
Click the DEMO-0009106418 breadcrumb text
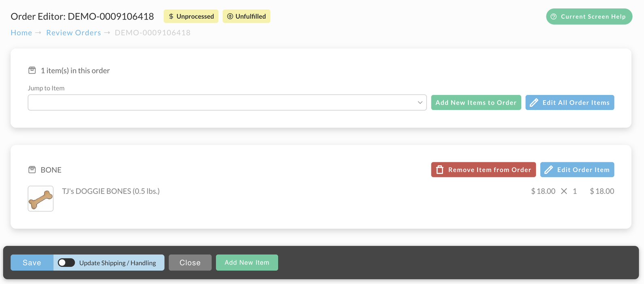(x=153, y=33)
